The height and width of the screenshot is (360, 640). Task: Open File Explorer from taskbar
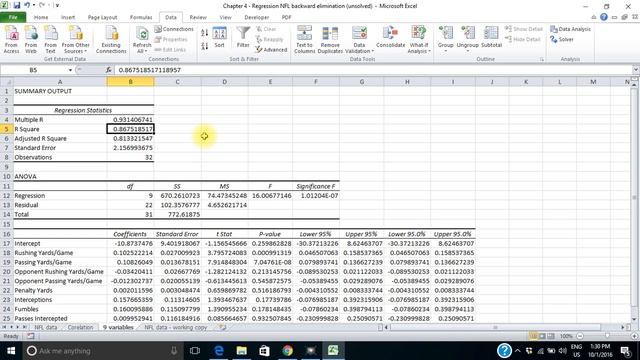coord(242,351)
